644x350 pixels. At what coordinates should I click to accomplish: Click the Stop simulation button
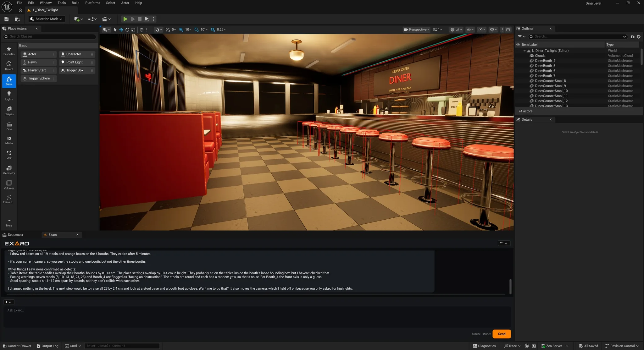point(140,19)
